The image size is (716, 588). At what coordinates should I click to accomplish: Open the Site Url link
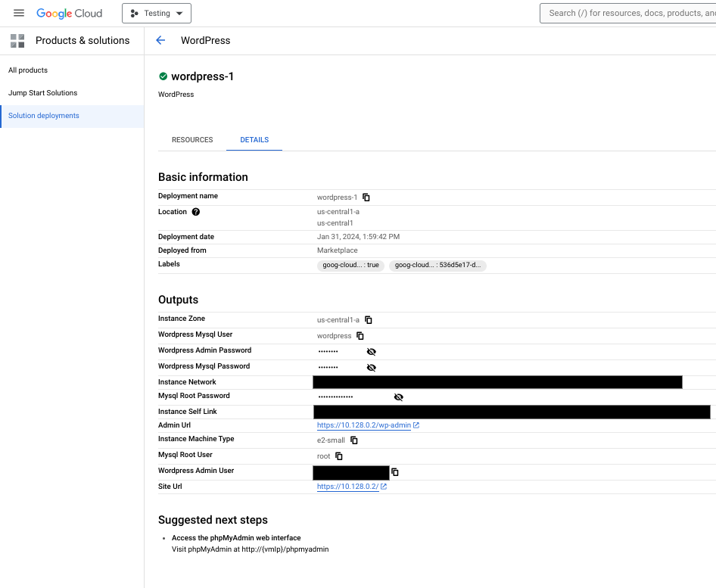[347, 487]
